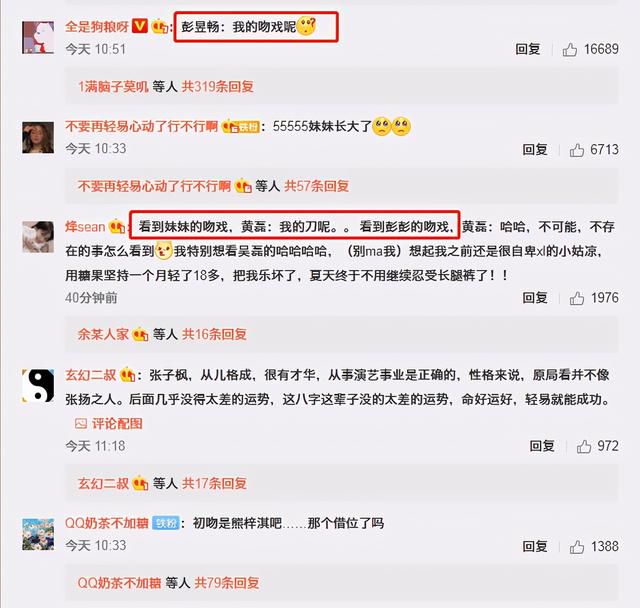Expand the 共57条回复 reply list

[x=316, y=186]
